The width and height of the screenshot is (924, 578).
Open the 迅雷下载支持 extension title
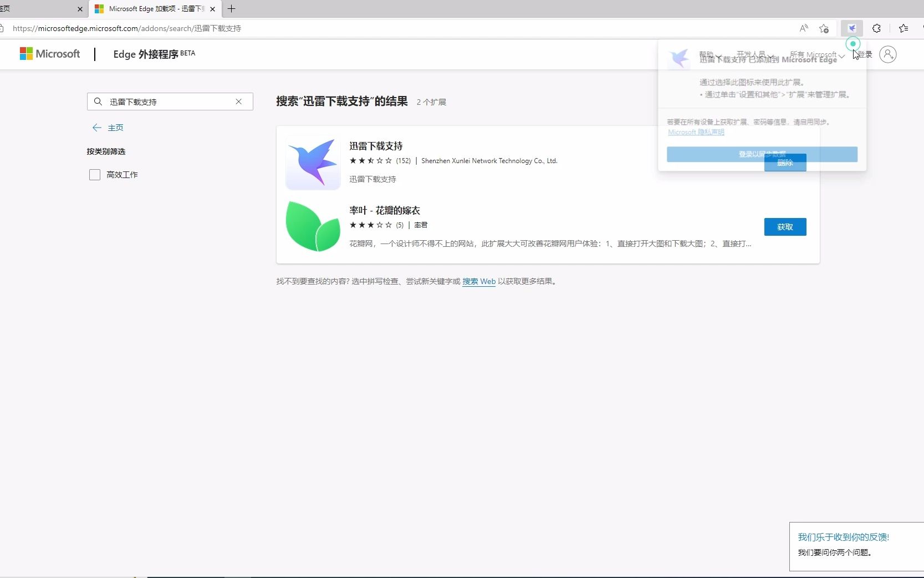point(376,146)
